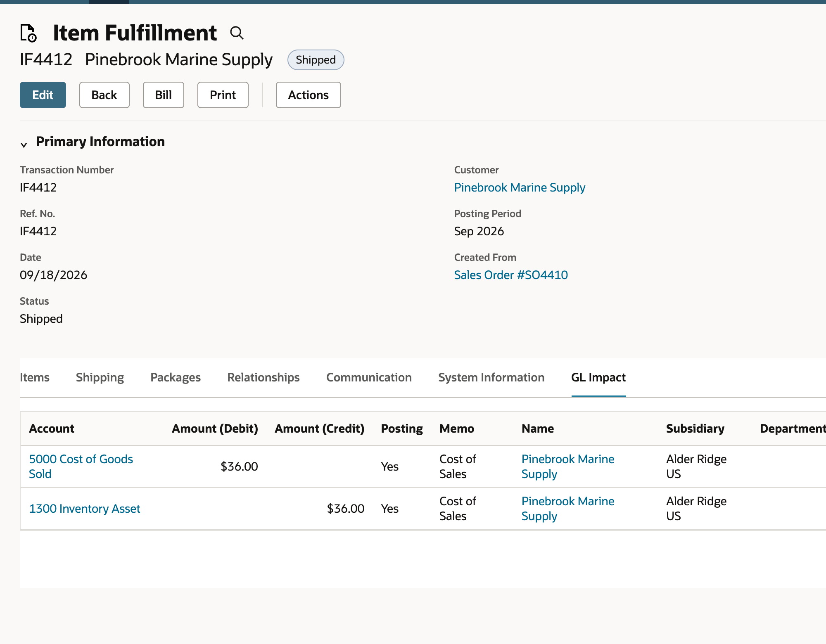Open the Packages tab
The height and width of the screenshot is (644, 826).
tap(176, 377)
